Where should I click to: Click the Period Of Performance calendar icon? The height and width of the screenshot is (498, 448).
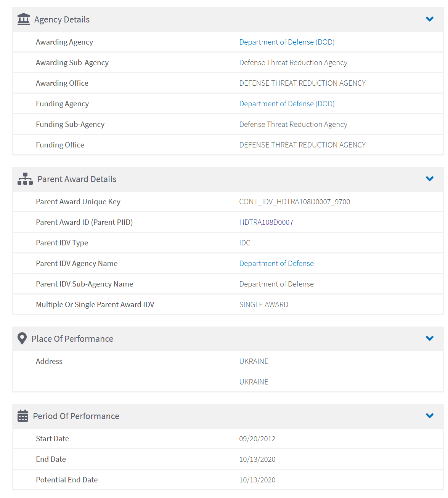pyautogui.click(x=23, y=416)
